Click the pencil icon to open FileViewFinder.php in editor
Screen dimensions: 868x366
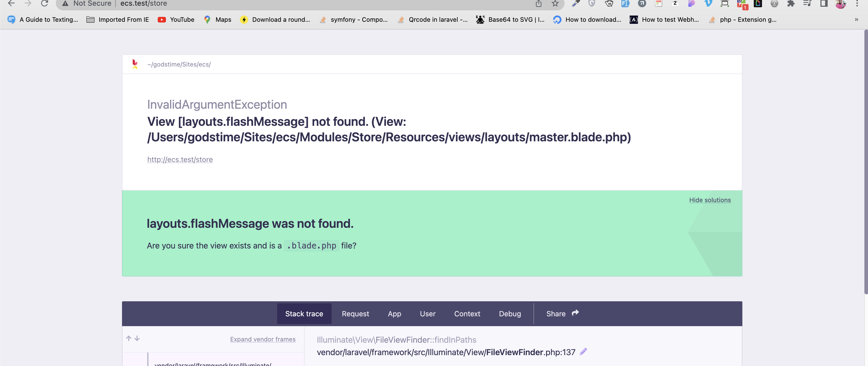(583, 352)
